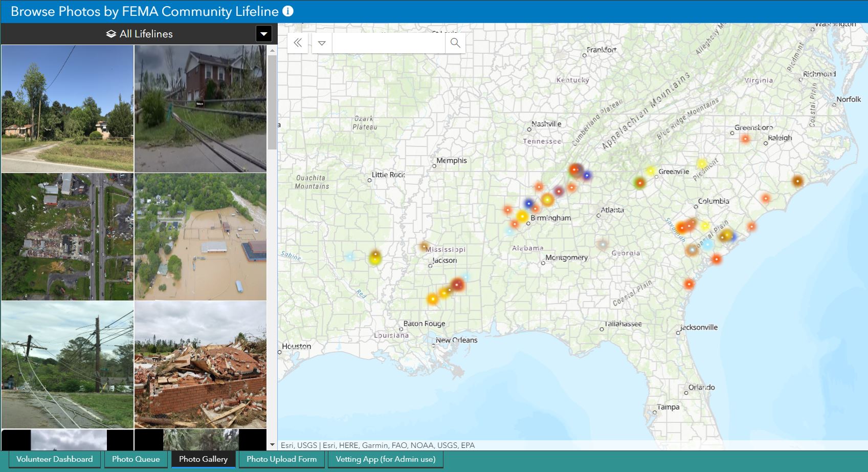Click the map search text field
Screen dimensions: 868x472
(388, 43)
